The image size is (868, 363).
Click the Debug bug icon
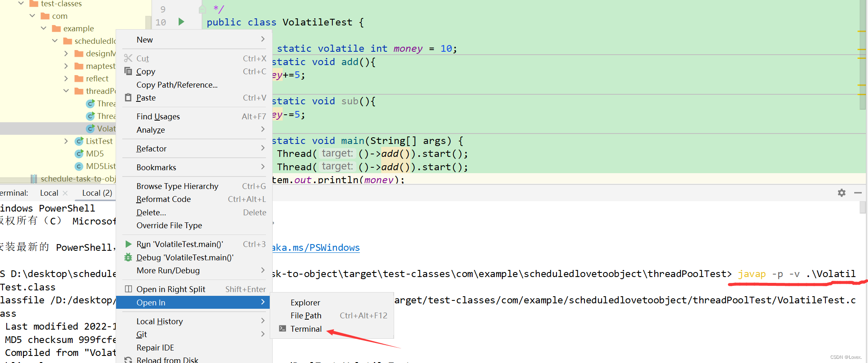click(128, 257)
